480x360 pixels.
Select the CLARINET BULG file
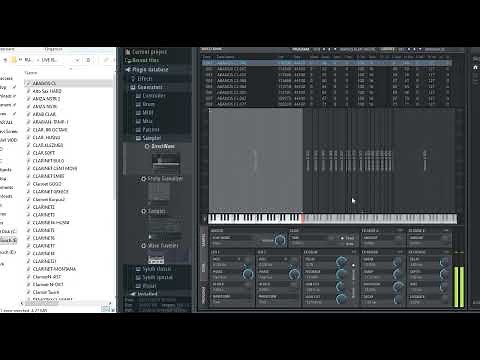48,161
